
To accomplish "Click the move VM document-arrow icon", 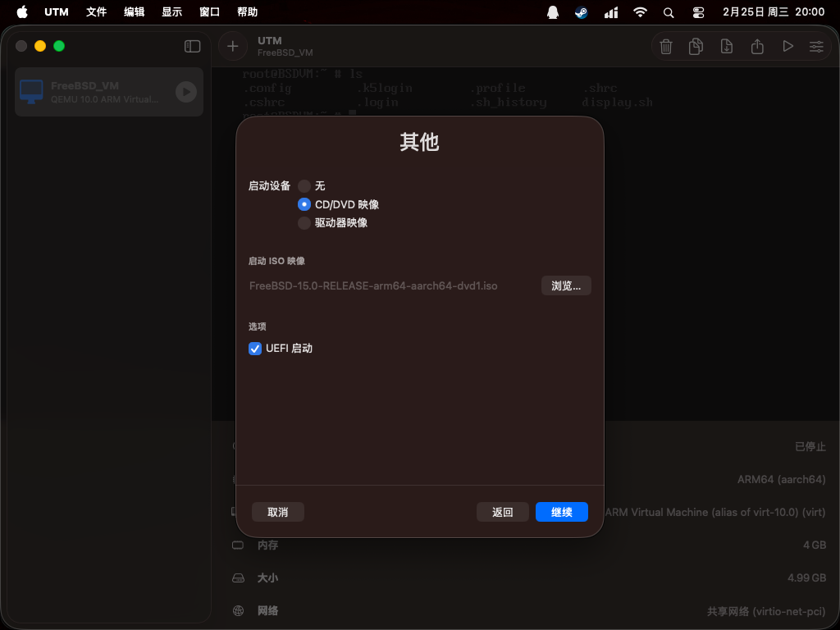I will 727,47.
